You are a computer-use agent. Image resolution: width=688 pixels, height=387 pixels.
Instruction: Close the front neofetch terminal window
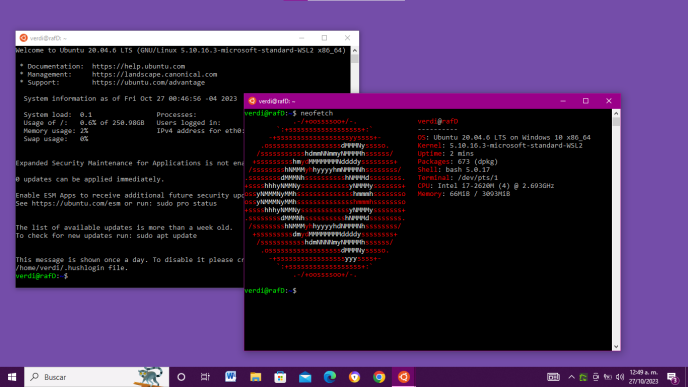point(609,101)
